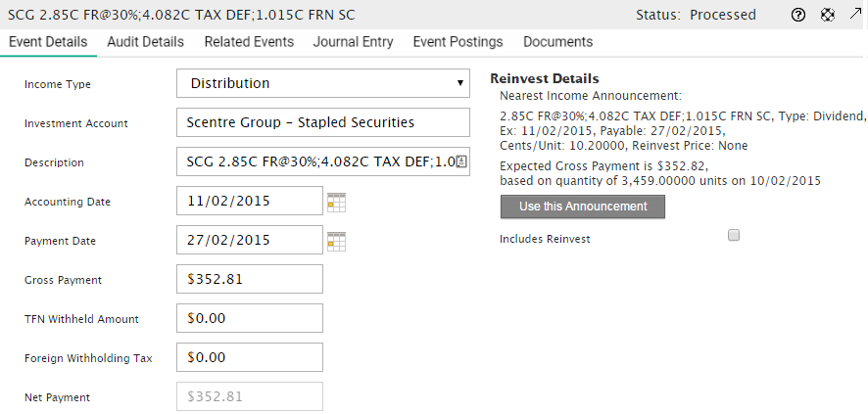Focus the Gross Payment input field
Screen dimensions: 868x414
250,279
